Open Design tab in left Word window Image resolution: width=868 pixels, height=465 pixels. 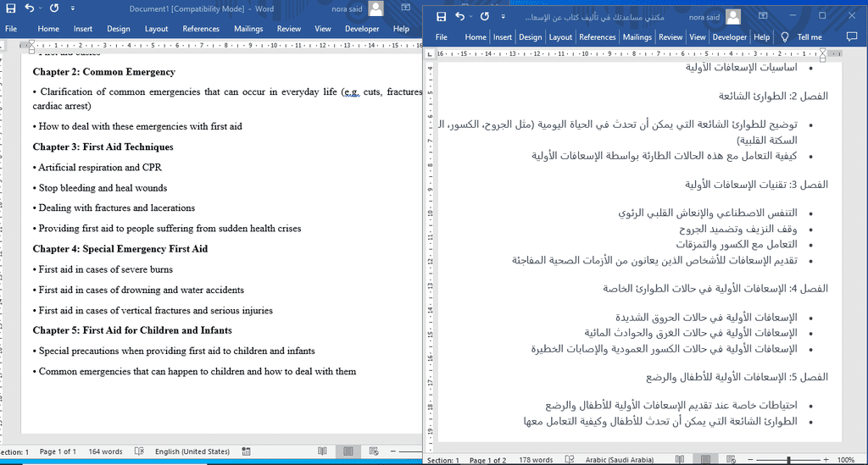[119, 29]
